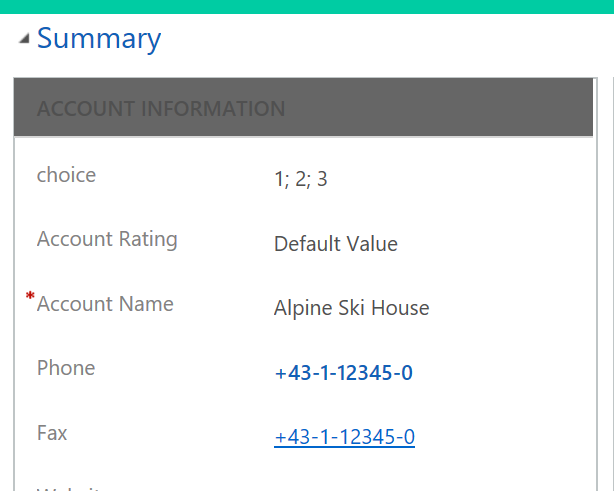Click the Fax field label
Image resolution: width=614 pixels, height=491 pixels.
click(x=52, y=433)
